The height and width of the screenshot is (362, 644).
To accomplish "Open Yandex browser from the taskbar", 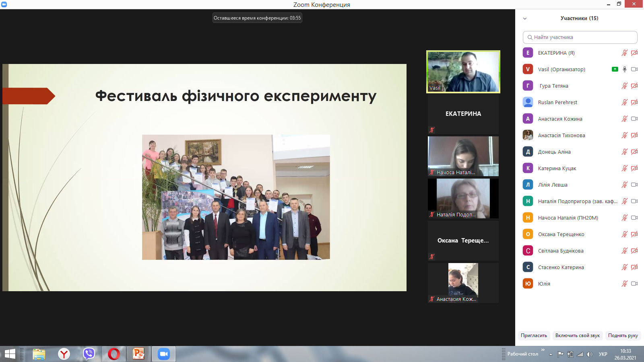I will click(x=64, y=354).
